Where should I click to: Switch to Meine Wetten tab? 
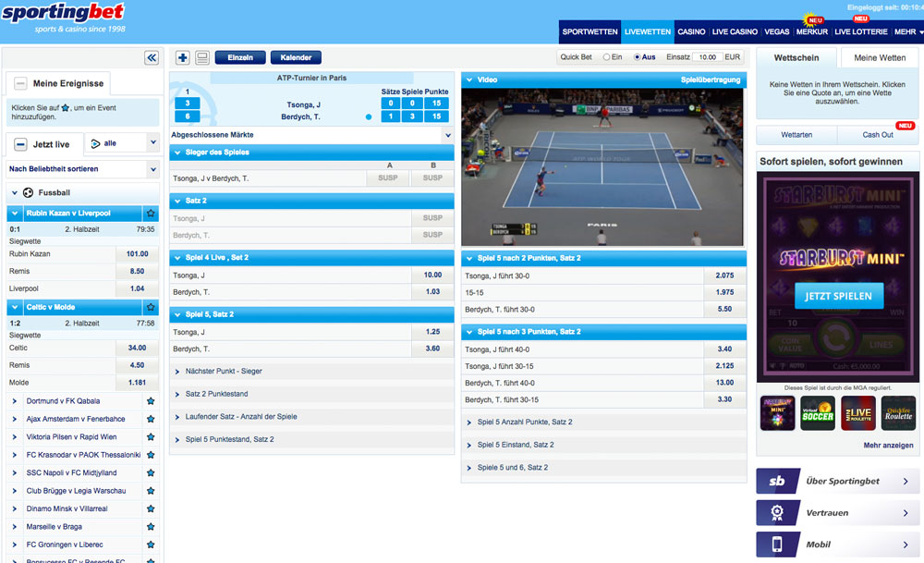[x=880, y=57]
